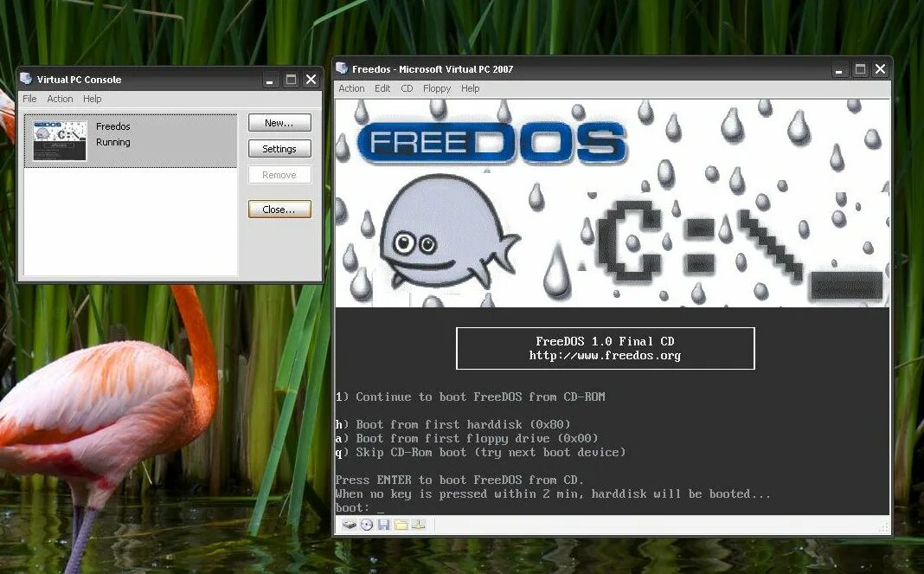Close the Freedos Virtual PC window

pyautogui.click(x=881, y=69)
